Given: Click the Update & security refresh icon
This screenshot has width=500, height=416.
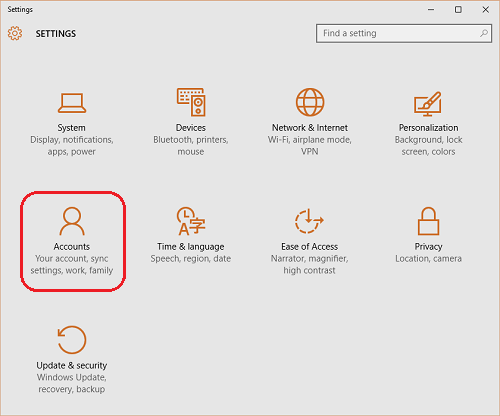Looking at the screenshot, I should (x=72, y=340).
